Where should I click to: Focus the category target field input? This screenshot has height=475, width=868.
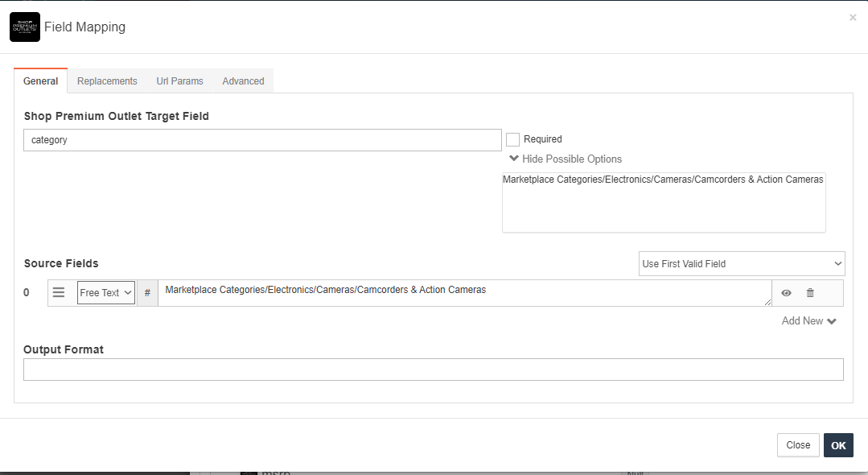pos(262,140)
